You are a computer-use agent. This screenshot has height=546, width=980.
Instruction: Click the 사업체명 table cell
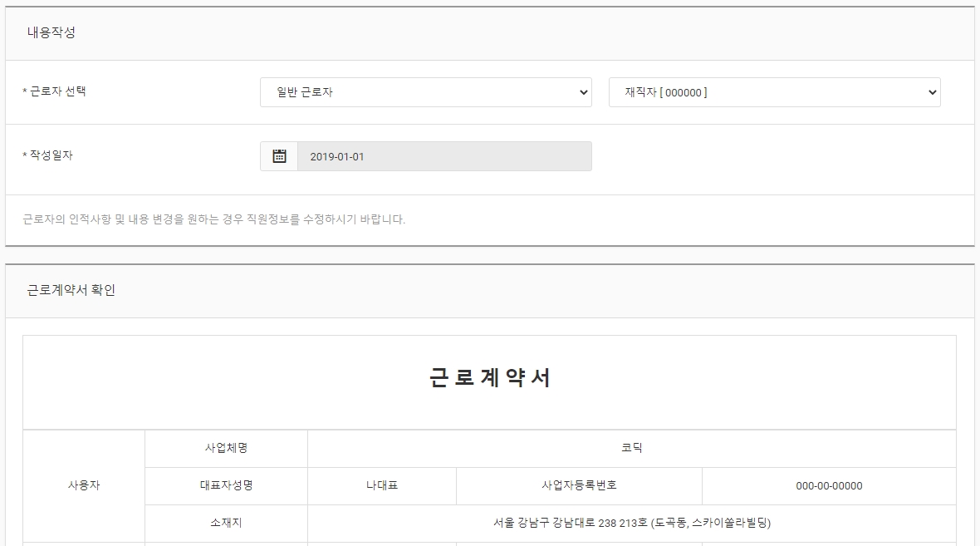(x=226, y=449)
